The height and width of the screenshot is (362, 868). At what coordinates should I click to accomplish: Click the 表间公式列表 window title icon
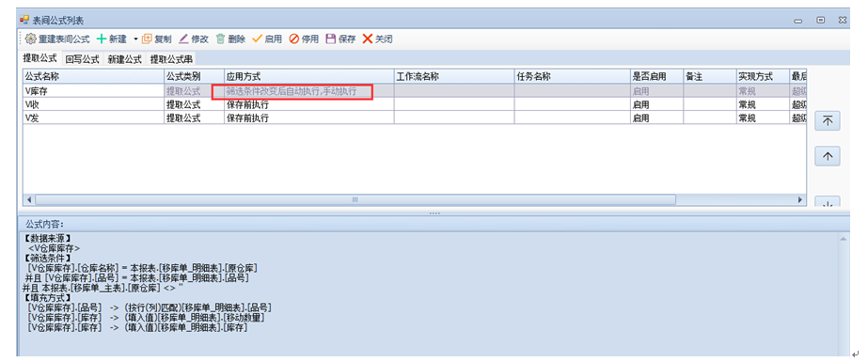[24, 20]
